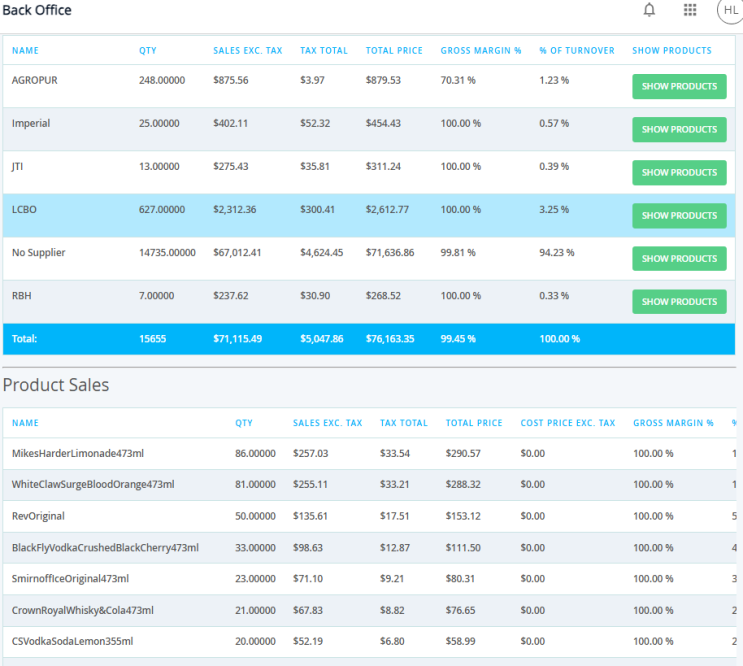
Task: Sort Product Sales by QTY header
Action: pyautogui.click(x=244, y=423)
